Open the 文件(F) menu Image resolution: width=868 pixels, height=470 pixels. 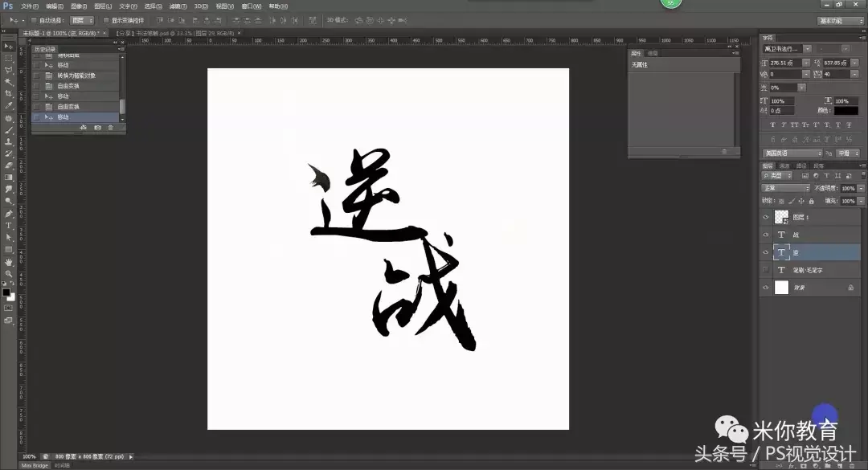pyautogui.click(x=30, y=6)
